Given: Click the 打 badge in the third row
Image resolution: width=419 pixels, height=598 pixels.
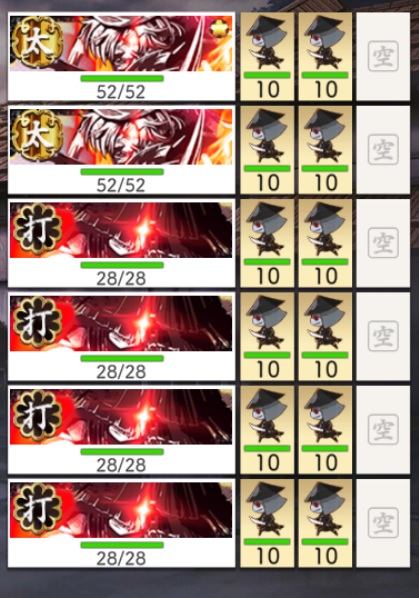Looking at the screenshot, I should 37,229.
